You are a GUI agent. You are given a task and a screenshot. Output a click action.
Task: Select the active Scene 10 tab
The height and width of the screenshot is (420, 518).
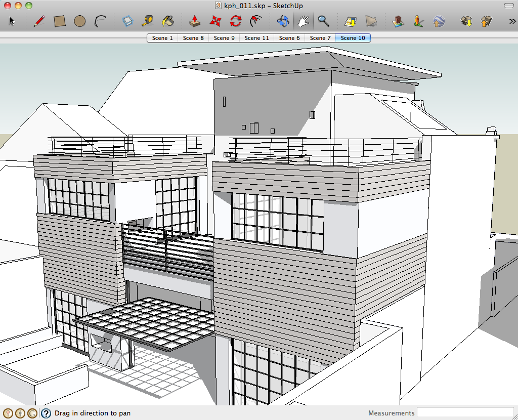[353, 38]
